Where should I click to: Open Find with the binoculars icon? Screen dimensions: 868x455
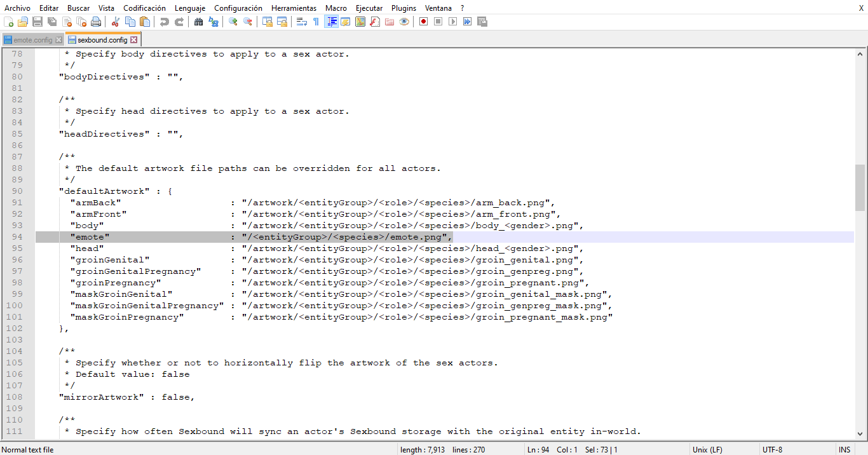tap(199, 22)
